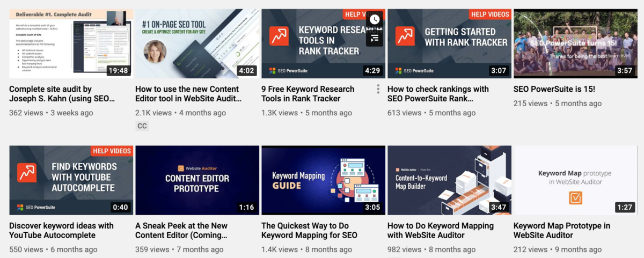Click the 19:48 duration badge

118,71
